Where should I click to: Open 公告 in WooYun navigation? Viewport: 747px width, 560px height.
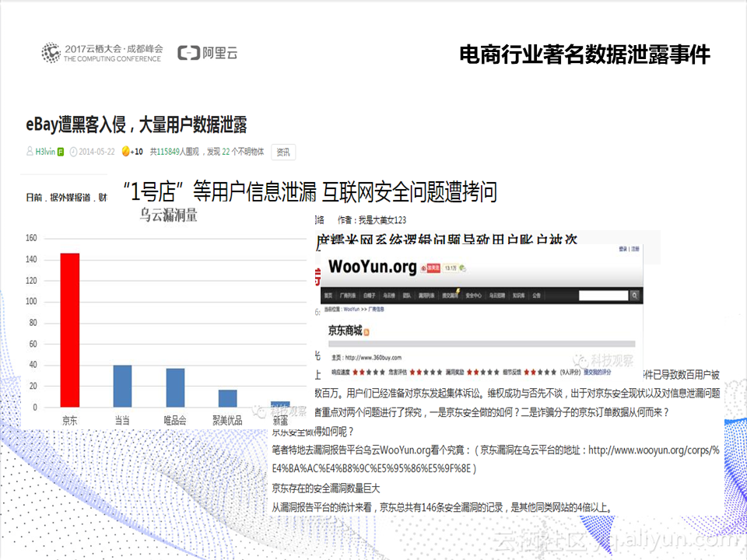click(536, 296)
